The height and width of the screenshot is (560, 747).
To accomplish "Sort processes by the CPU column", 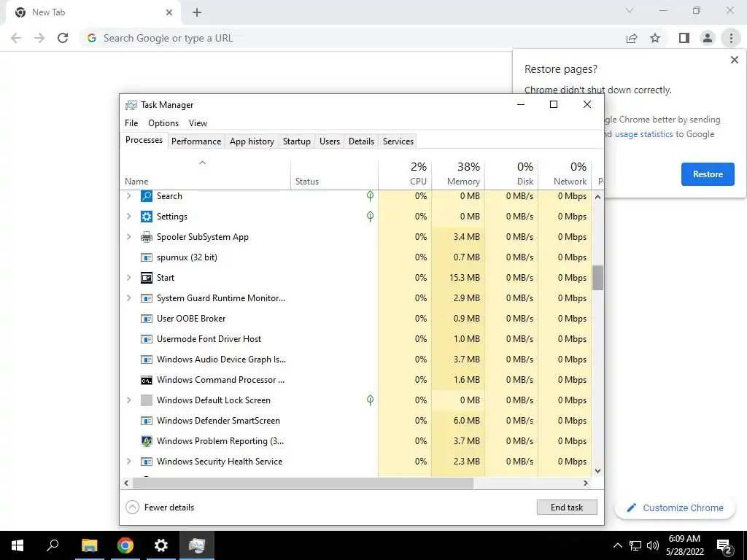I will (x=405, y=174).
